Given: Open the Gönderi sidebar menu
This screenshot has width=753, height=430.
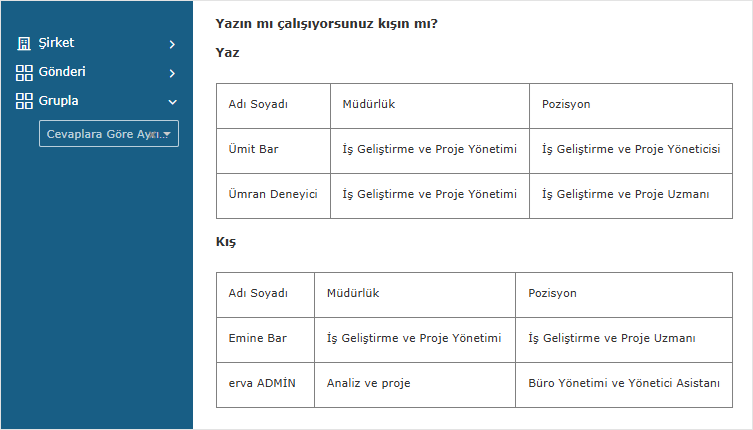Looking at the screenshot, I should coord(62,73).
